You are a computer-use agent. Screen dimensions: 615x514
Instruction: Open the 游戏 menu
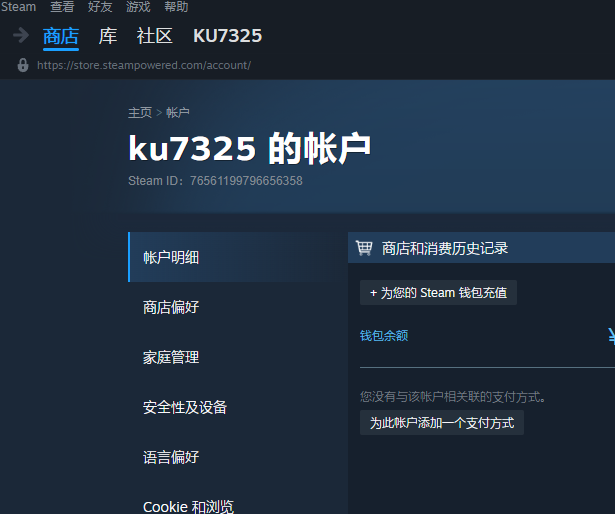(138, 7)
